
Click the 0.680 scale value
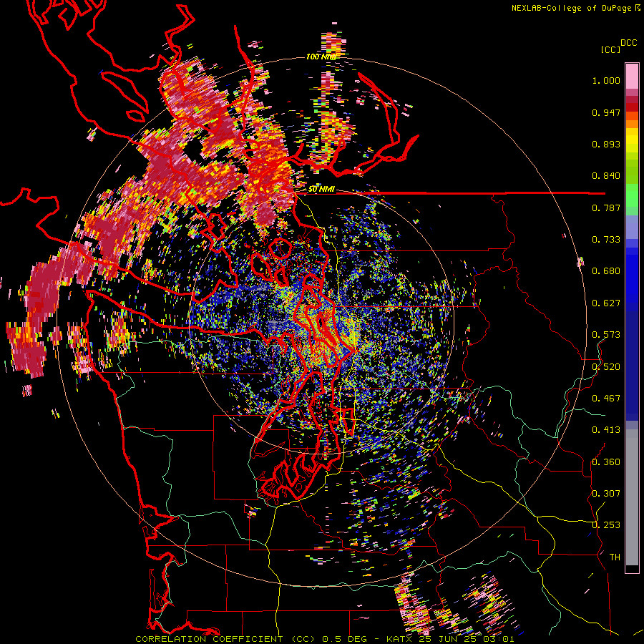(606, 271)
